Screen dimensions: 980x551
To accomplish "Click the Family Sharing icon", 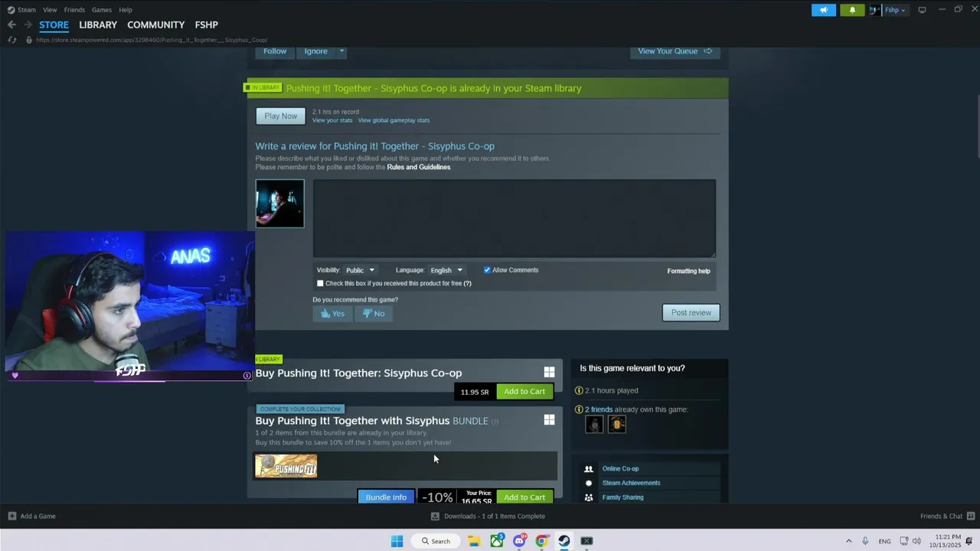I will 589,497.
